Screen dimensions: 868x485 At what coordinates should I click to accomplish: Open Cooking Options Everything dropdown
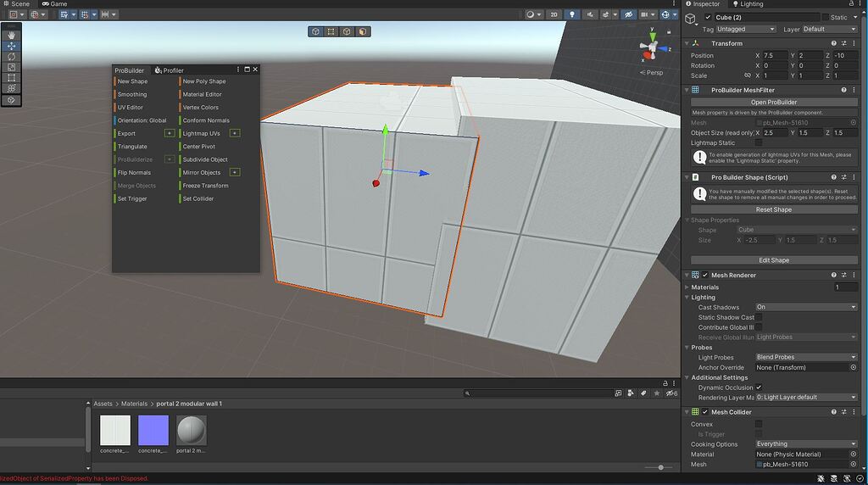tap(807, 444)
